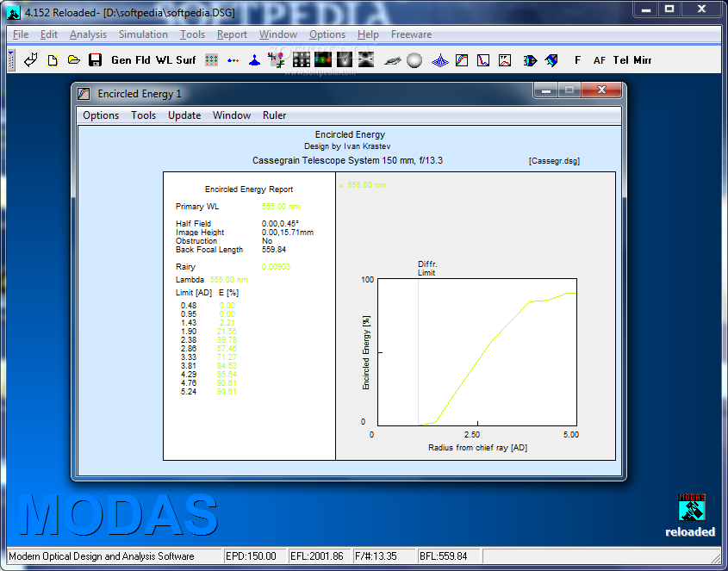This screenshot has height=571, width=728.
Task: Open the Report menu
Action: coord(232,34)
